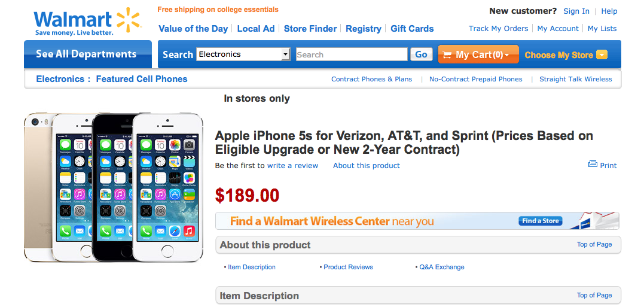The image size is (644, 307).
Task: Click the Search text field
Action: coord(352,54)
